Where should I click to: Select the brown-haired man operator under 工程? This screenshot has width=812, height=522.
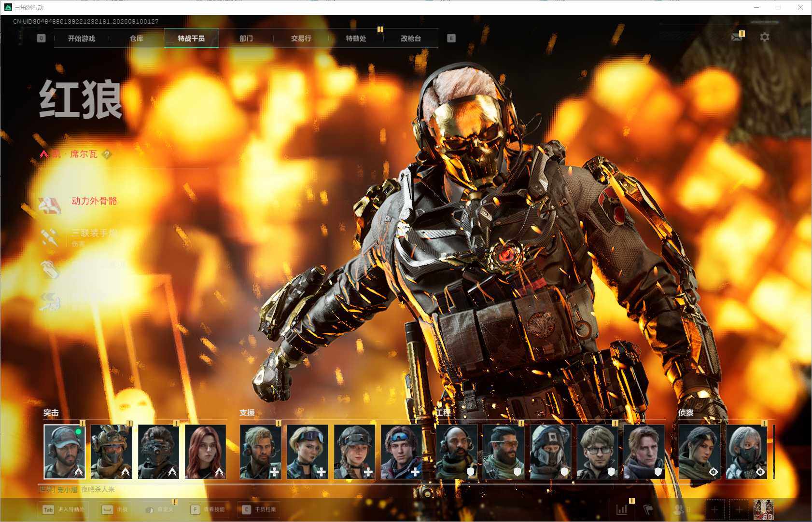pyautogui.click(x=644, y=452)
